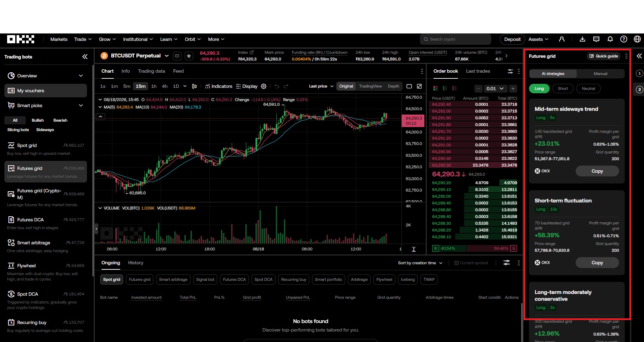644x342 pixels.
Task: Switch to the Info tab
Action: pos(126,71)
